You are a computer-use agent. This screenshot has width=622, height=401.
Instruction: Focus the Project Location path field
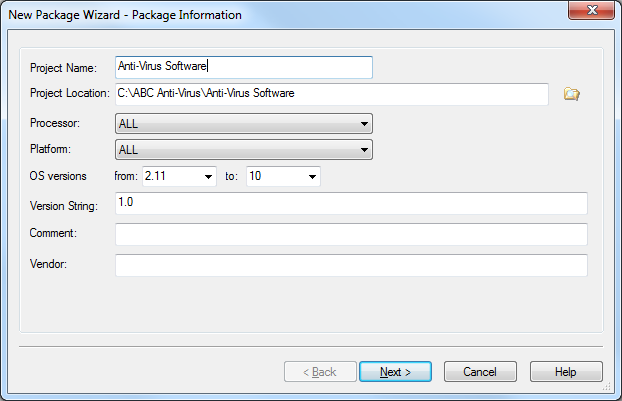332,94
